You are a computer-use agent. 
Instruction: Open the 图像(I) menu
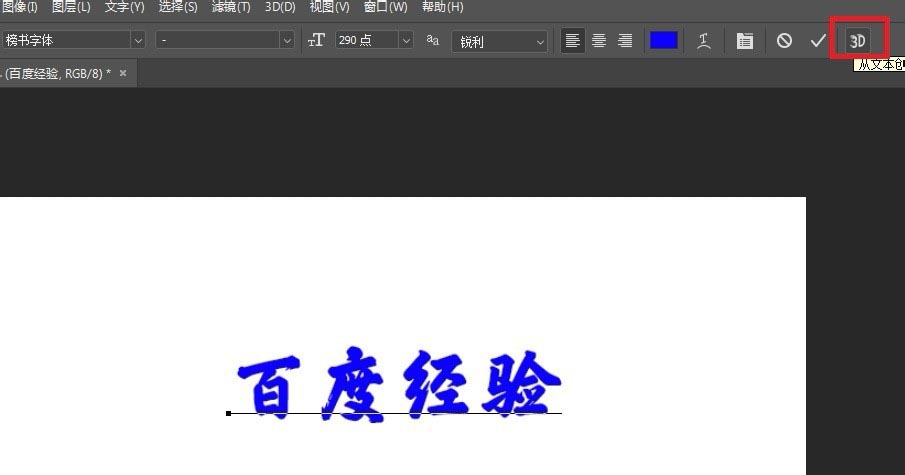point(19,7)
